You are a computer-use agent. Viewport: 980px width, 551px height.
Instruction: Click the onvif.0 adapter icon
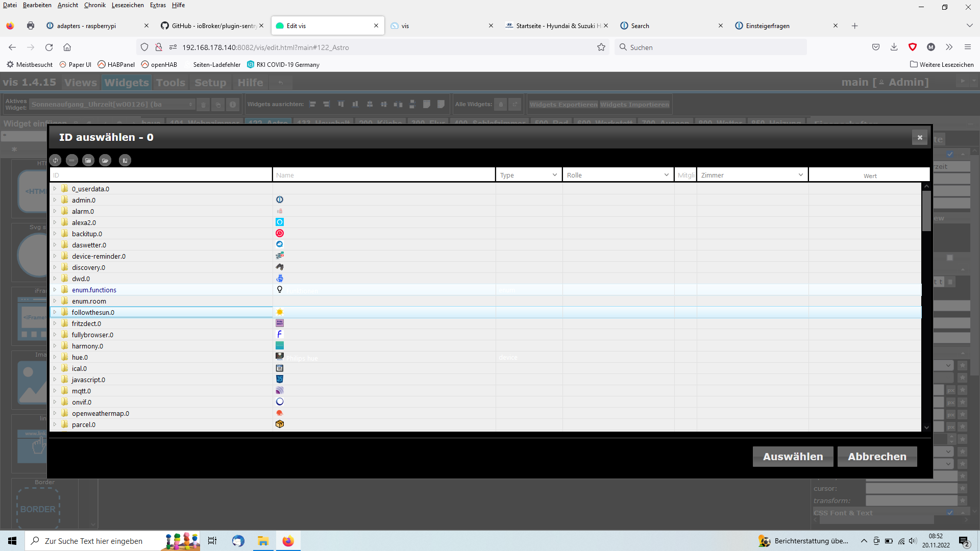(x=280, y=402)
